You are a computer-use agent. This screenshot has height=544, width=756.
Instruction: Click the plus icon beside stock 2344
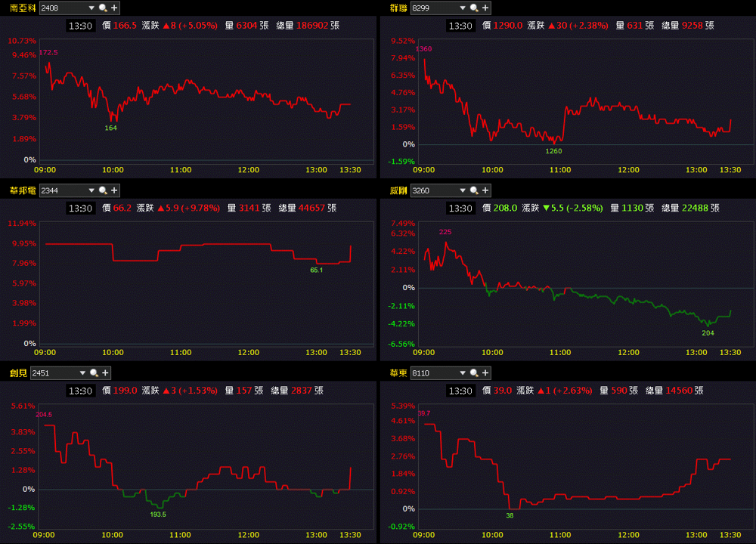point(114,190)
